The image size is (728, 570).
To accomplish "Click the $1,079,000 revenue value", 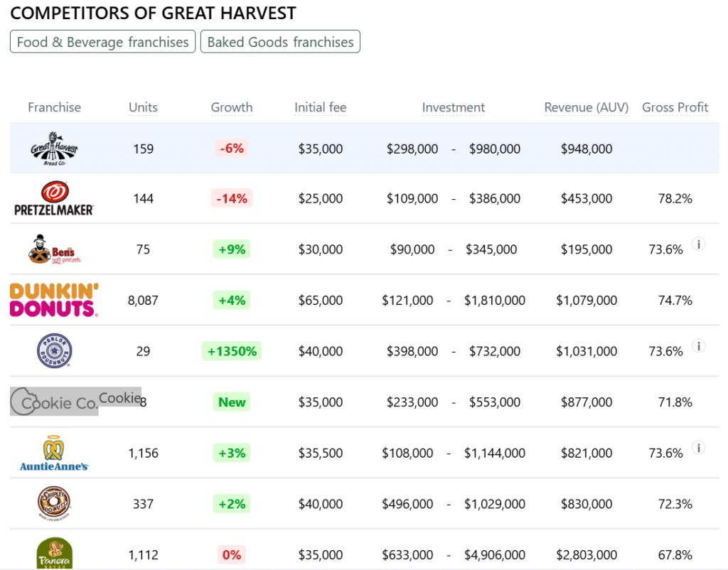I will click(x=587, y=301).
